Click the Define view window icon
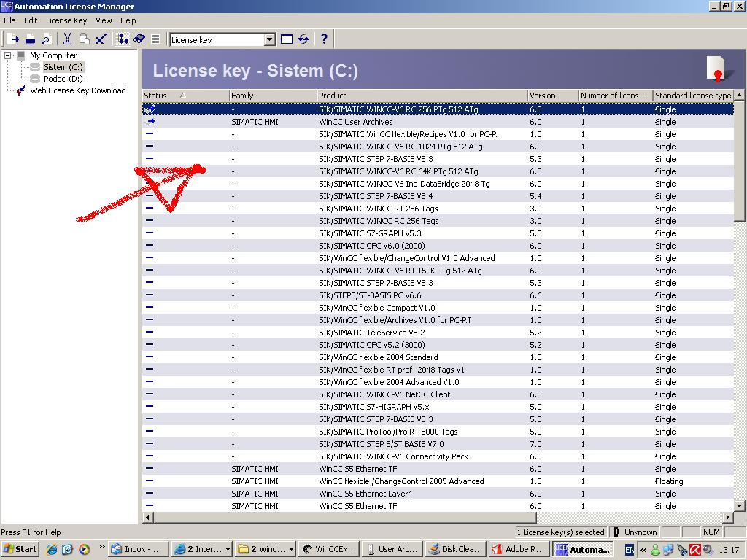This screenshot has height=560, width=747. click(x=286, y=39)
